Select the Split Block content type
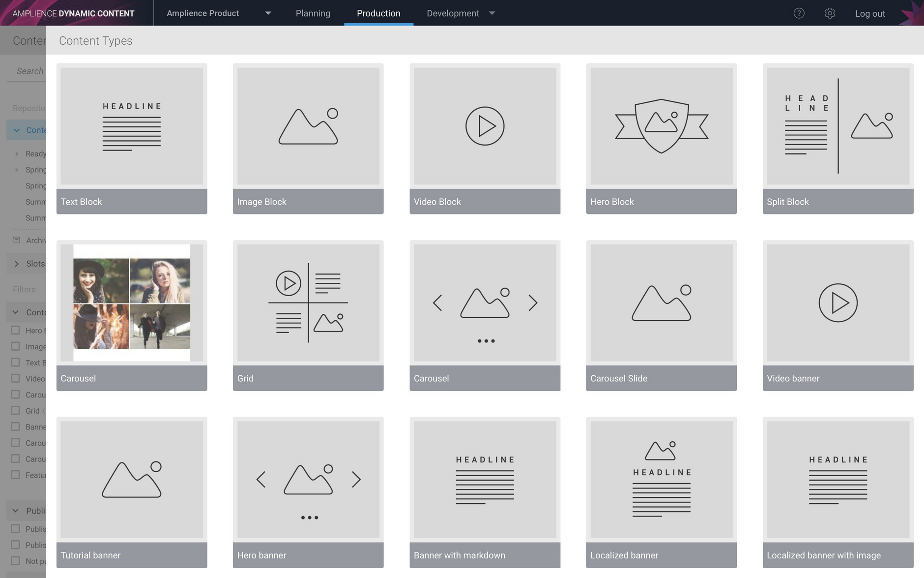The image size is (924, 578). tap(838, 139)
